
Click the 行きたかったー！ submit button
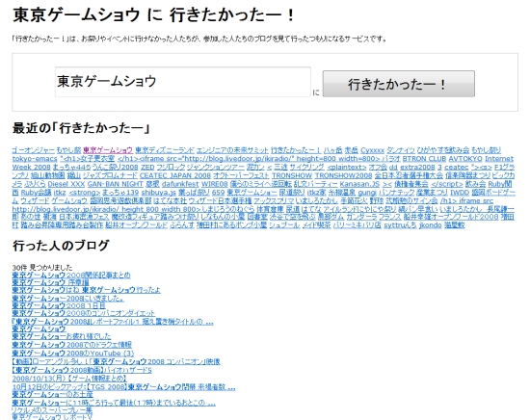pyautogui.click(x=399, y=84)
